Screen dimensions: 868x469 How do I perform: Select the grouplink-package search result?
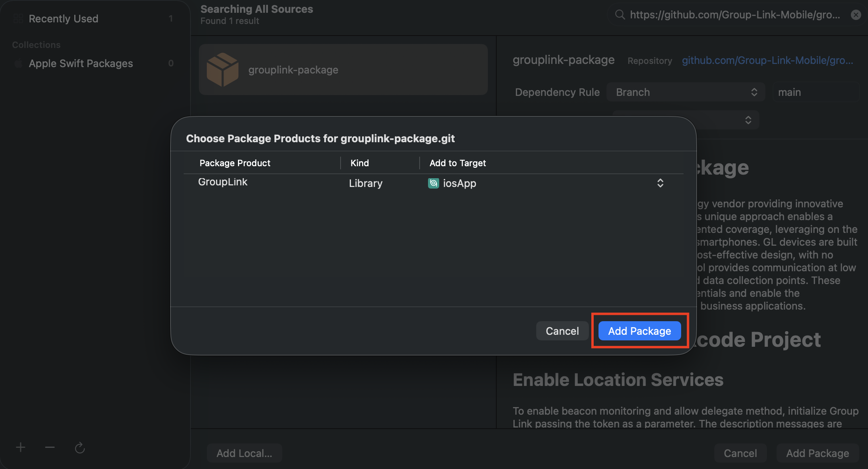pyautogui.click(x=343, y=70)
